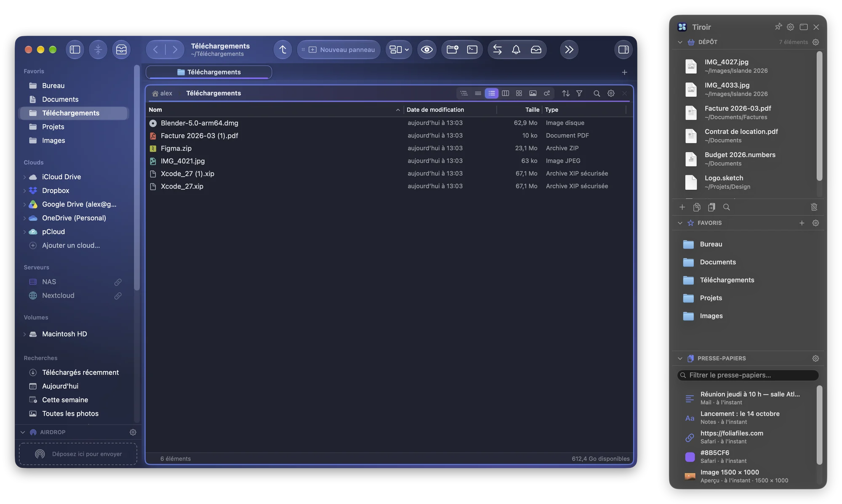Switch to the icon grid view

click(519, 93)
